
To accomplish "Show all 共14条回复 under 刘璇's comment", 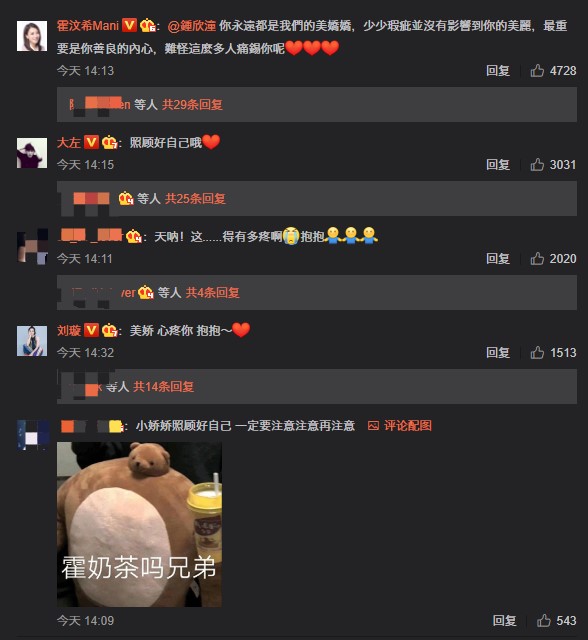I will click(x=163, y=386).
